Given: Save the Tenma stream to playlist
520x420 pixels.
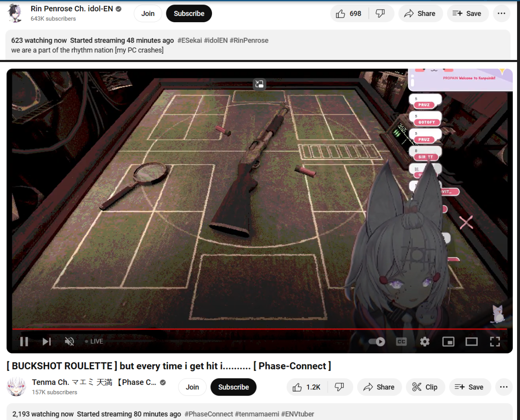Looking at the screenshot, I should (x=470, y=387).
